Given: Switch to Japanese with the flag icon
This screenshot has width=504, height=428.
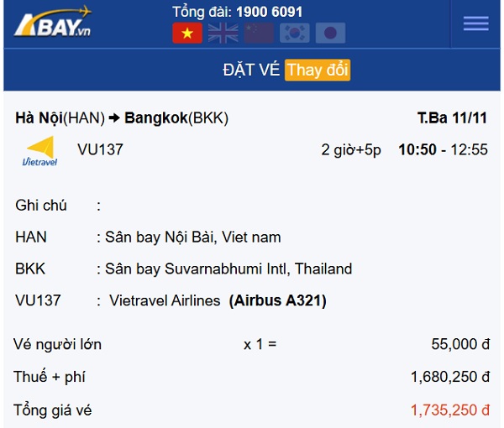Looking at the screenshot, I should 330,33.
